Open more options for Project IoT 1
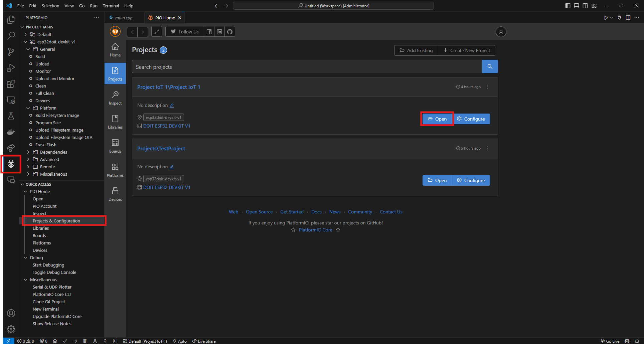The image size is (644, 344). click(487, 87)
